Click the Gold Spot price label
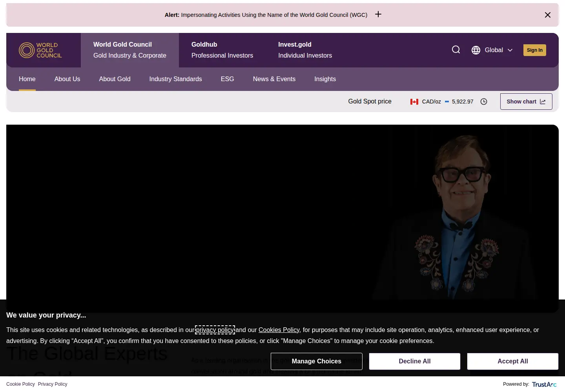This screenshot has width=565, height=392. pos(370,102)
